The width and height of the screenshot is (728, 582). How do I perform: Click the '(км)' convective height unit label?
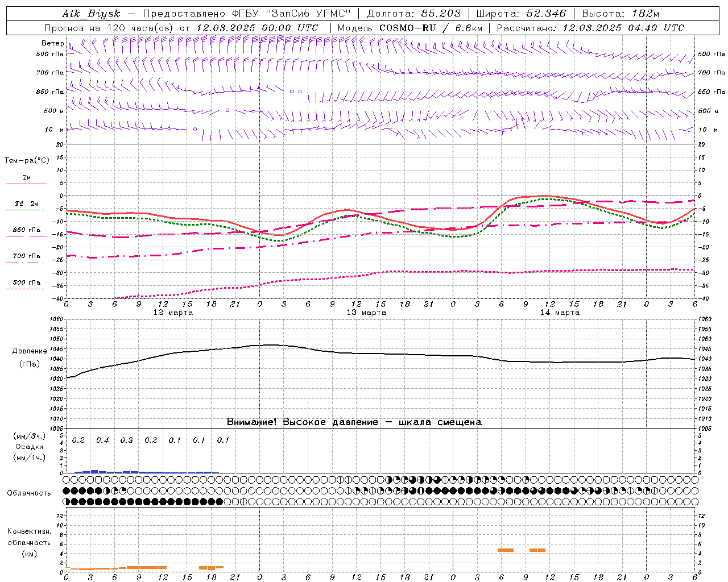pyautogui.click(x=30, y=554)
